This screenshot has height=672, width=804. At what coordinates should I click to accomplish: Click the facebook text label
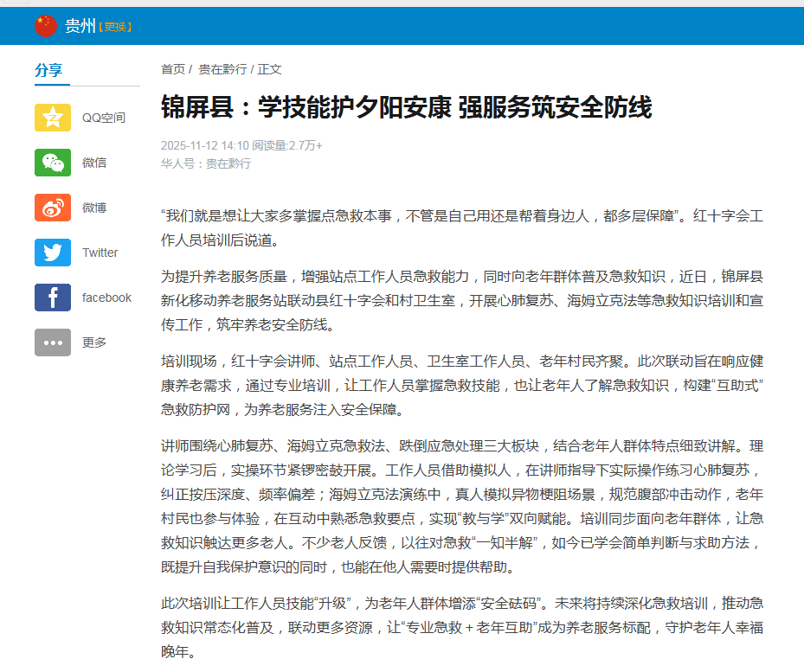point(106,297)
